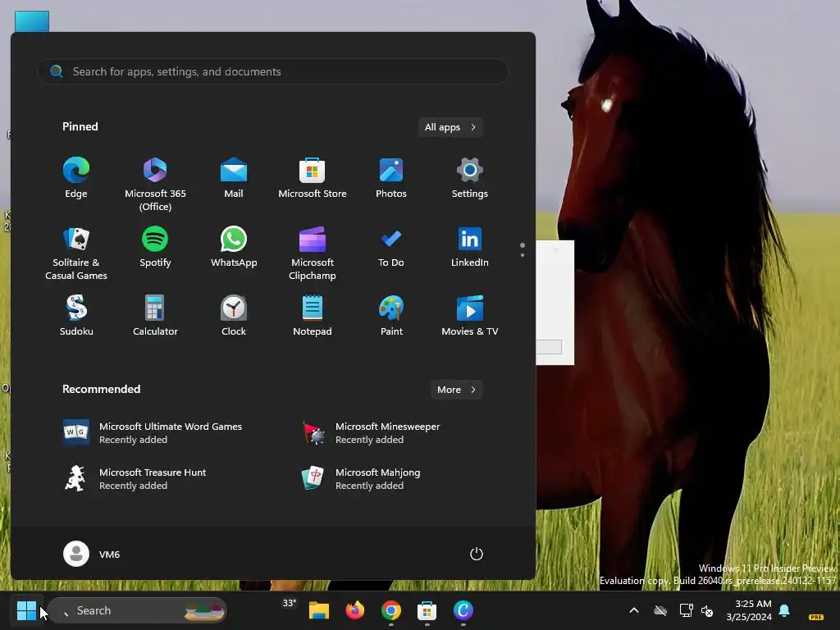Launch Spotify

[155, 248]
